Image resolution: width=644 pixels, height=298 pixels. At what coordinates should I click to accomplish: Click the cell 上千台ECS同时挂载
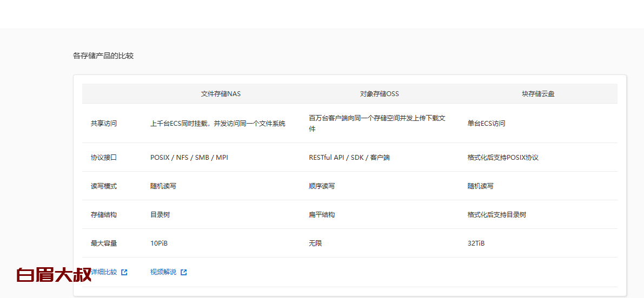click(x=218, y=124)
